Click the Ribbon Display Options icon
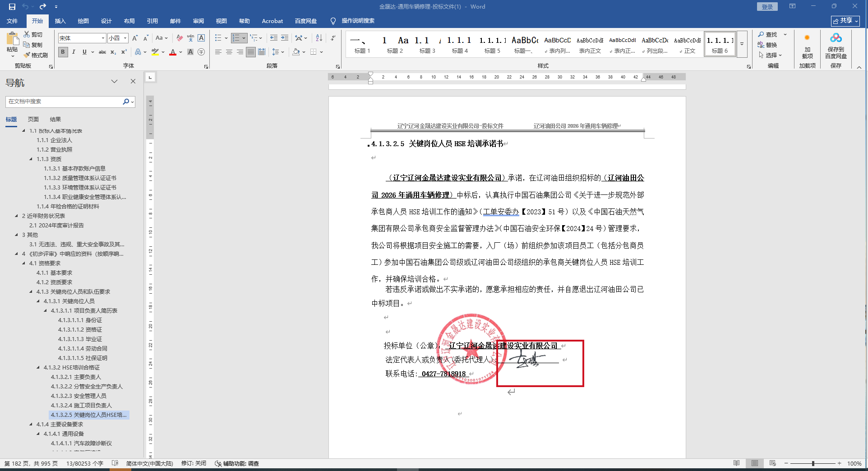This screenshot has width=868, height=471. 793,6
